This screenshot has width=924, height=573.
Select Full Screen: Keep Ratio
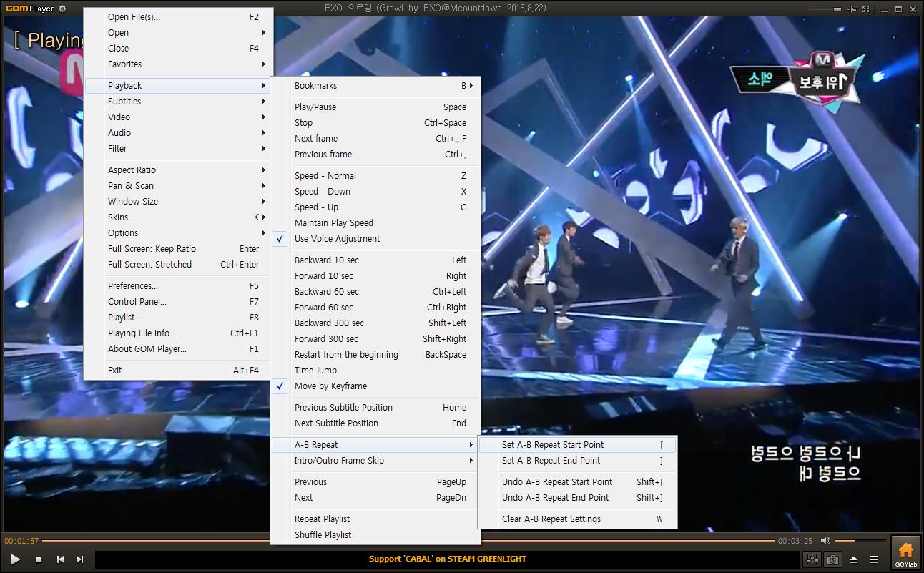(x=178, y=249)
